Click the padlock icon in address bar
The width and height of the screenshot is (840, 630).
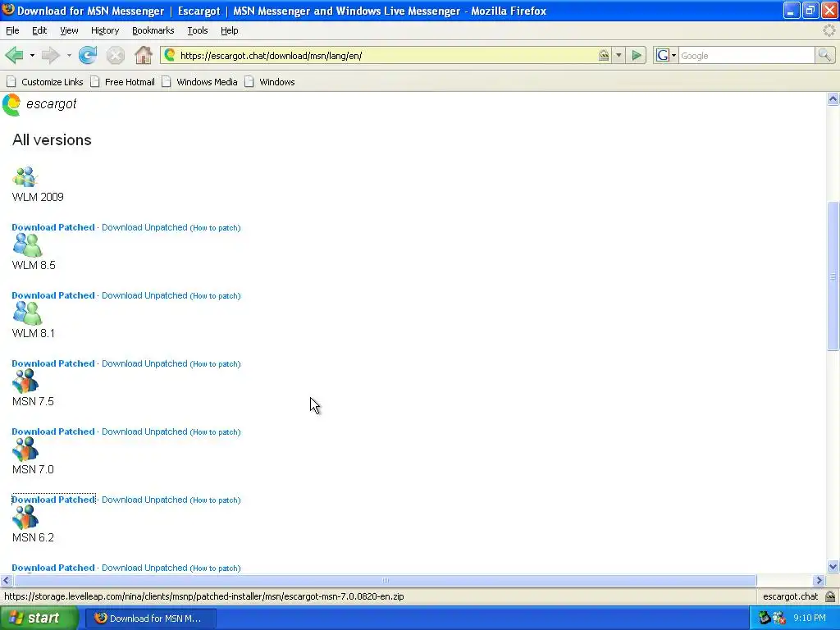(603, 55)
